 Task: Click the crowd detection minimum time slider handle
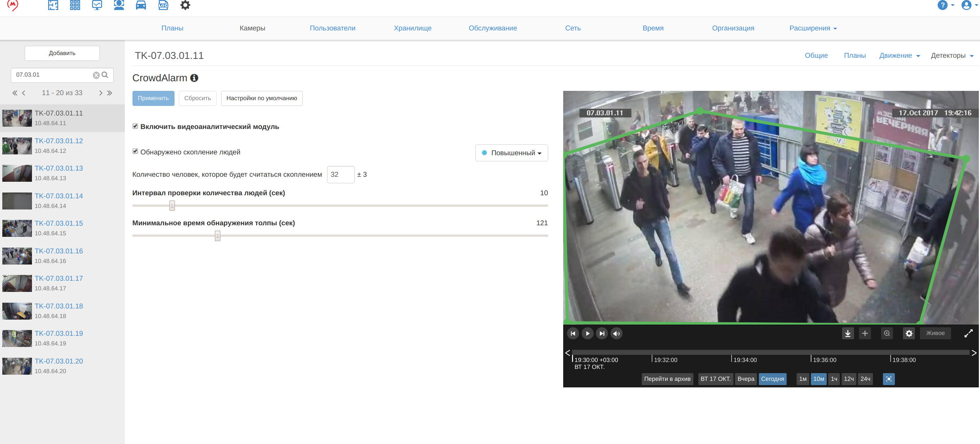[218, 236]
